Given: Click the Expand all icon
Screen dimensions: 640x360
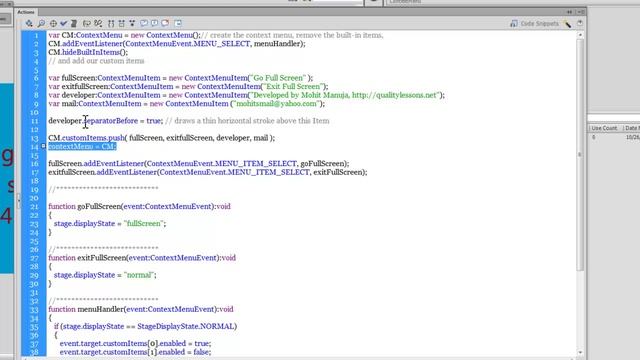Looking at the screenshot, I should click(132, 24).
